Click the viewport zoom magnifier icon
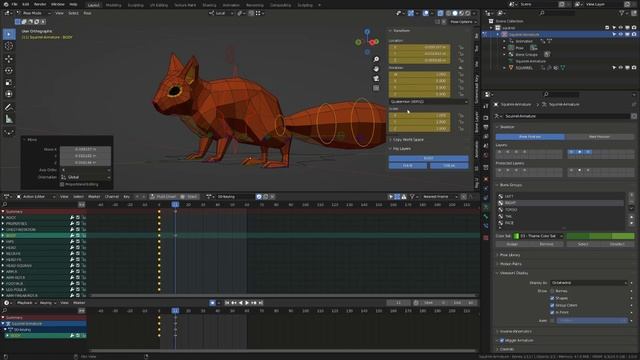This screenshot has height=360, width=640. [376, 60]
